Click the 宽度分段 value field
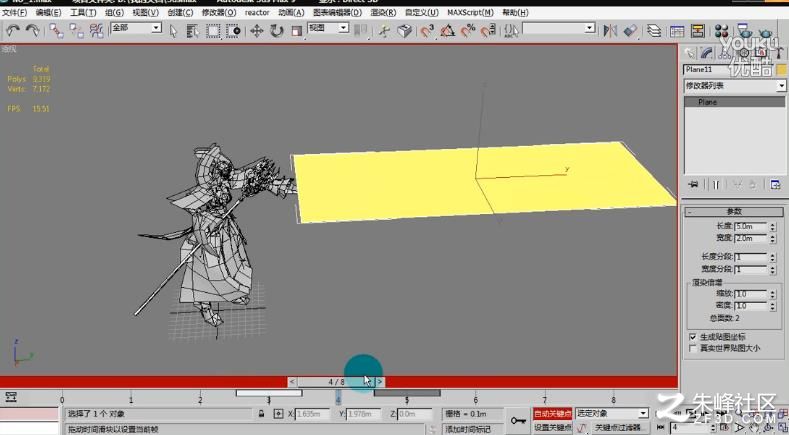 click(x=750, y=269)
